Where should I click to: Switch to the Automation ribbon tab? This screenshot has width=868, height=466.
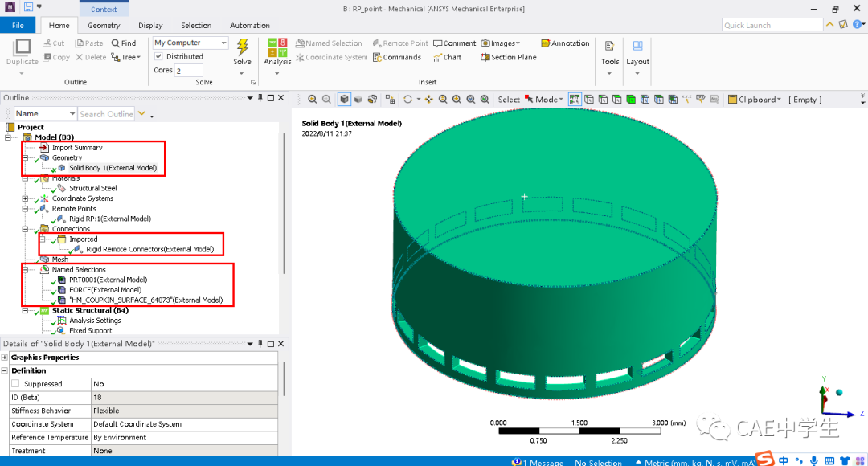(x=250, y=26)
